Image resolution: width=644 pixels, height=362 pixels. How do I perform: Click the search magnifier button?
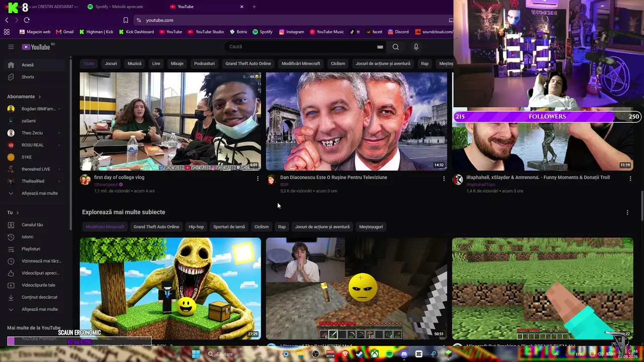pos(395,47)
